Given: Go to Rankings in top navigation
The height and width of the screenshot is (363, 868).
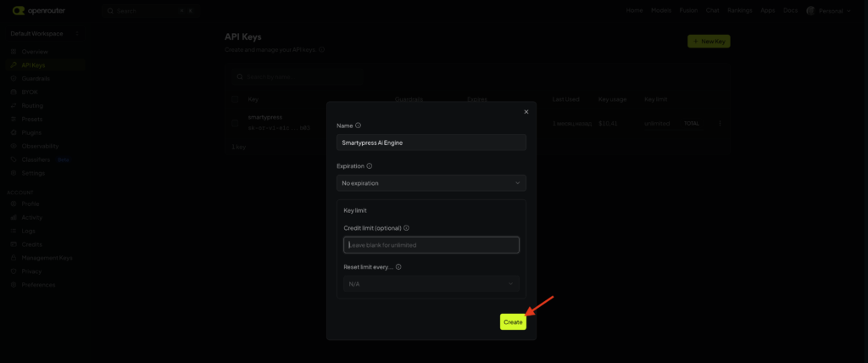Looking at the screenshot, I should (x=739, y=10).
